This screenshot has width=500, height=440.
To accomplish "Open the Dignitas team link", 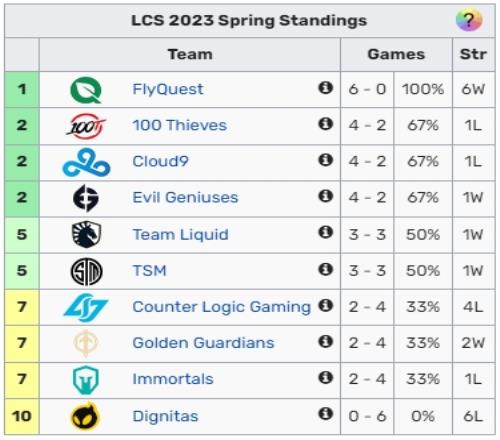I will 165,416.
